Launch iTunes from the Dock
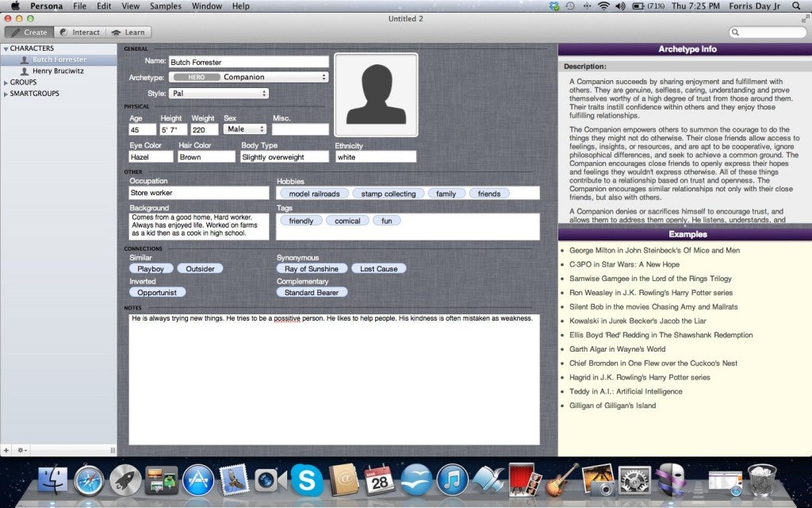Viewport: 812px width, 508px height. point(452,480)
